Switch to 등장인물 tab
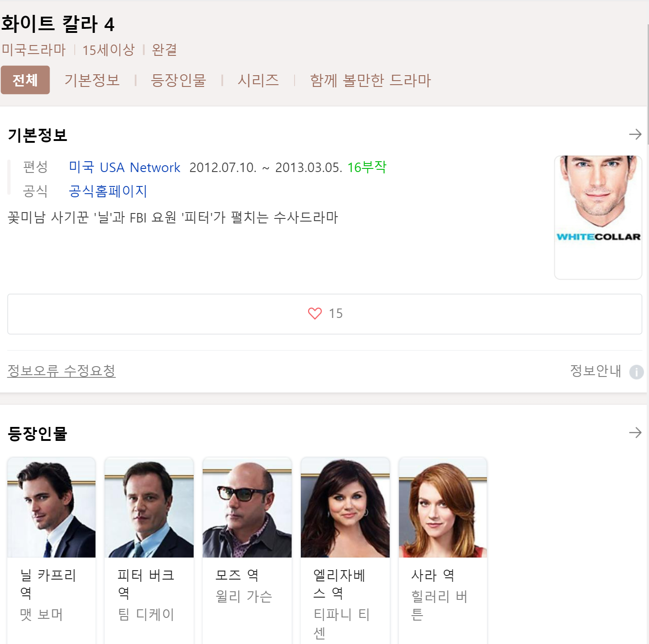This screenshot has height=644, width=649. [x=179, y=80]
